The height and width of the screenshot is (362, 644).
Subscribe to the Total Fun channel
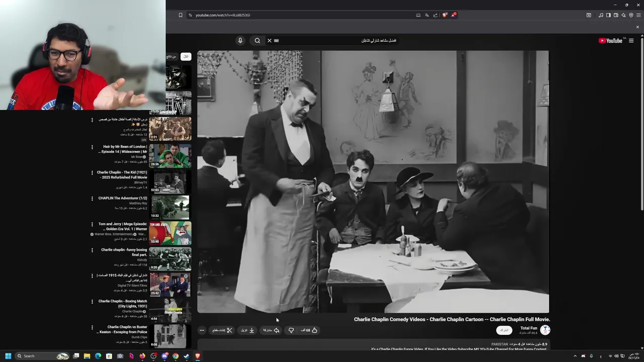coord(504,330)
